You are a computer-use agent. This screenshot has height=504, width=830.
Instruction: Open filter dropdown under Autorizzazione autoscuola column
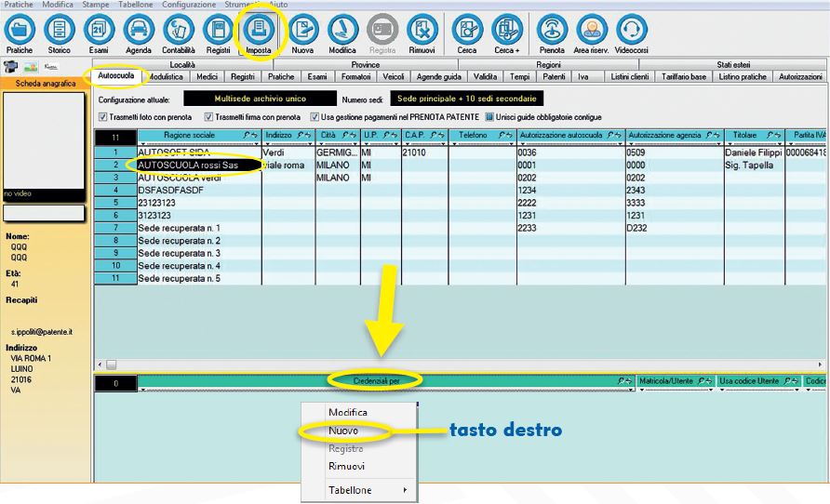click(522, 144)
